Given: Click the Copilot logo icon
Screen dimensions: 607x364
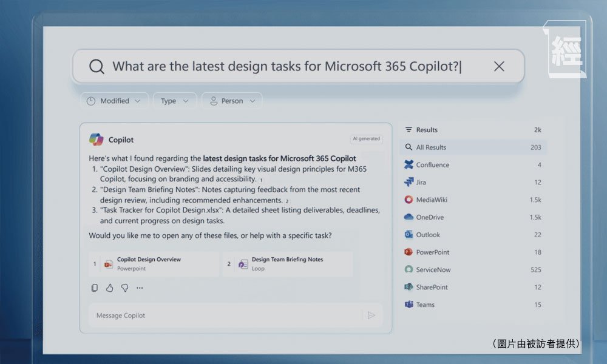Looking at the screenshot, I should pyautogui.click(x=97, y=140).
